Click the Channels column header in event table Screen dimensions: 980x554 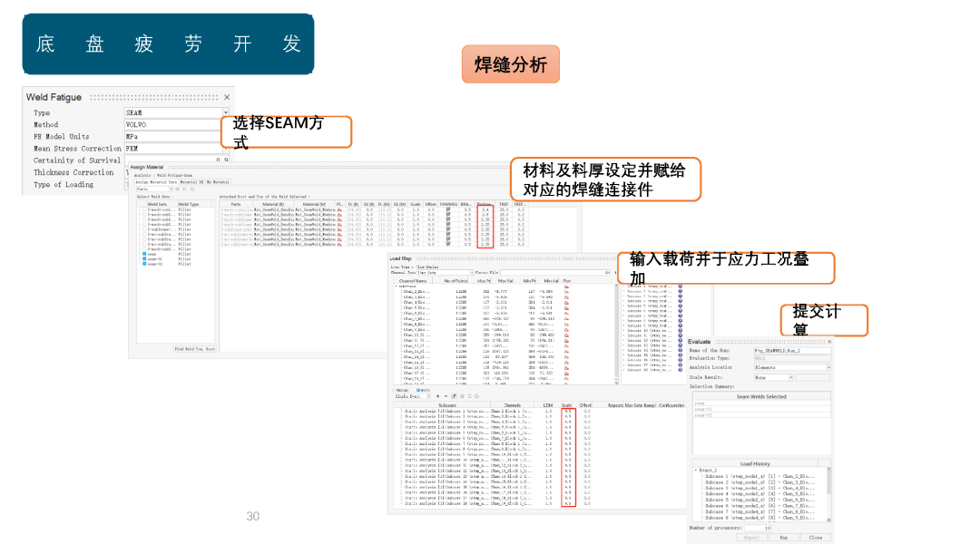click(x=513, y=405)
